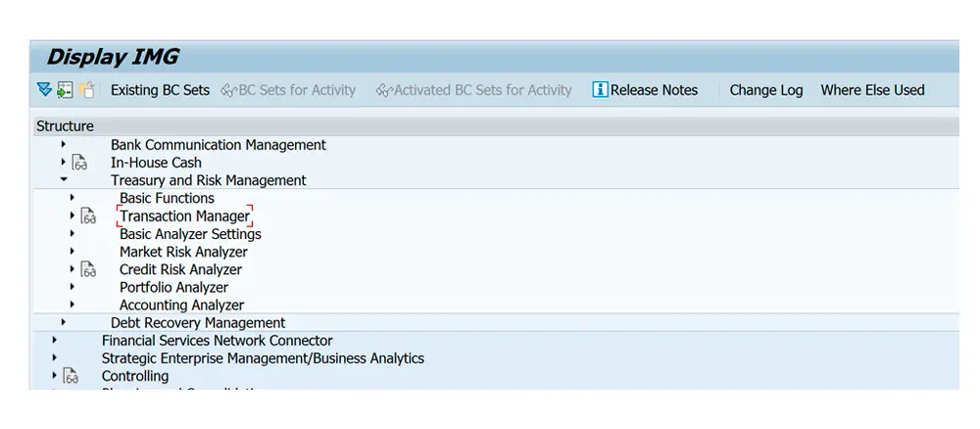The width and height of the screenshot is (980, 429).
Task: Select Strategic Enterprise Management/Business Analytics item
Action: 263,358
